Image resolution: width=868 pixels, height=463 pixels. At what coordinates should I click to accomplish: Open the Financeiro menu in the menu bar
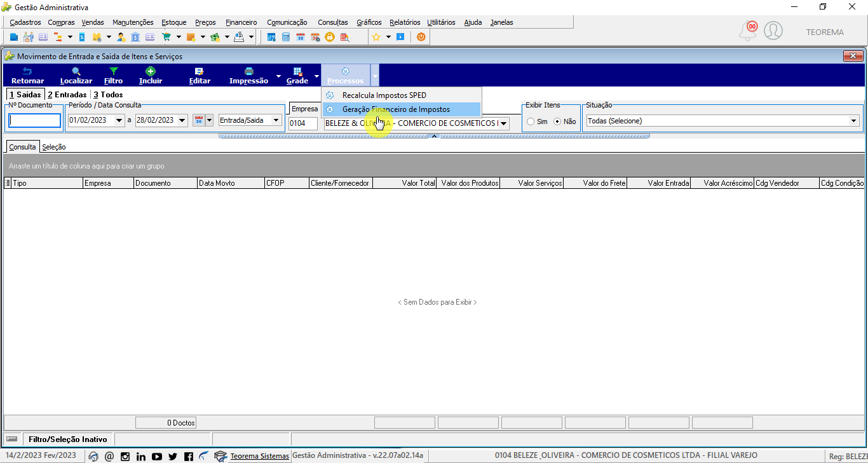241,22
